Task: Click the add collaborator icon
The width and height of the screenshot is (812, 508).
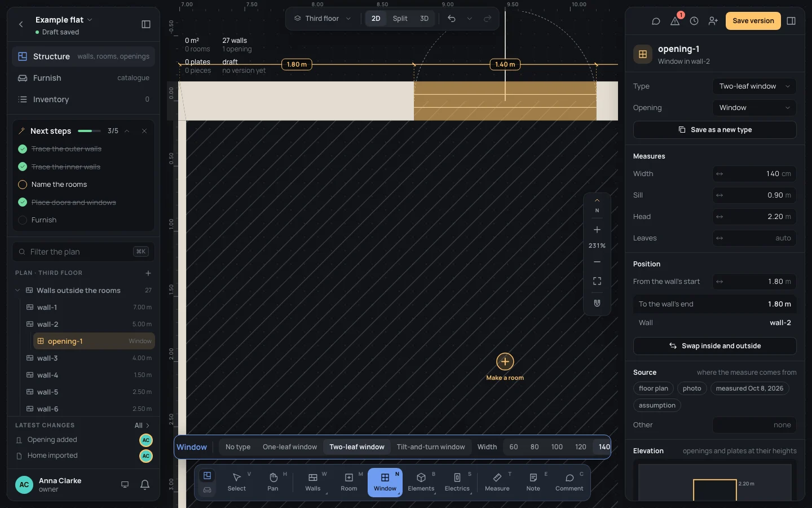Action: [x=713, y=21]
